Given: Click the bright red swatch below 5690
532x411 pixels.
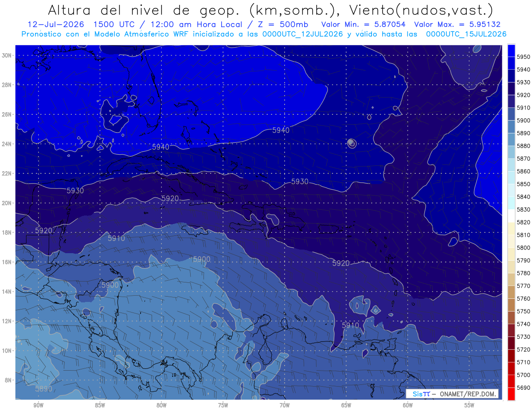Looking at the screenshot, I should pyautogui.click(x=511, y=394).
